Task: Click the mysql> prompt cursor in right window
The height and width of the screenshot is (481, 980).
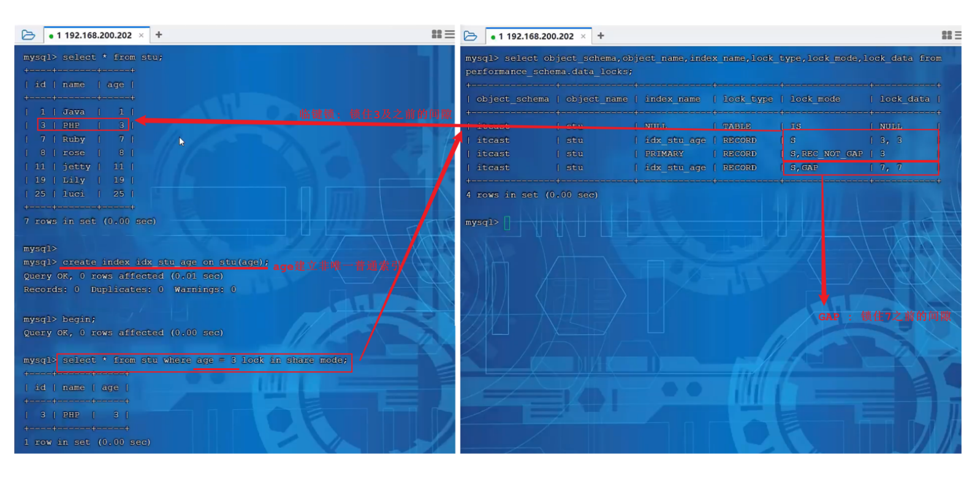Action: point(507,222)
